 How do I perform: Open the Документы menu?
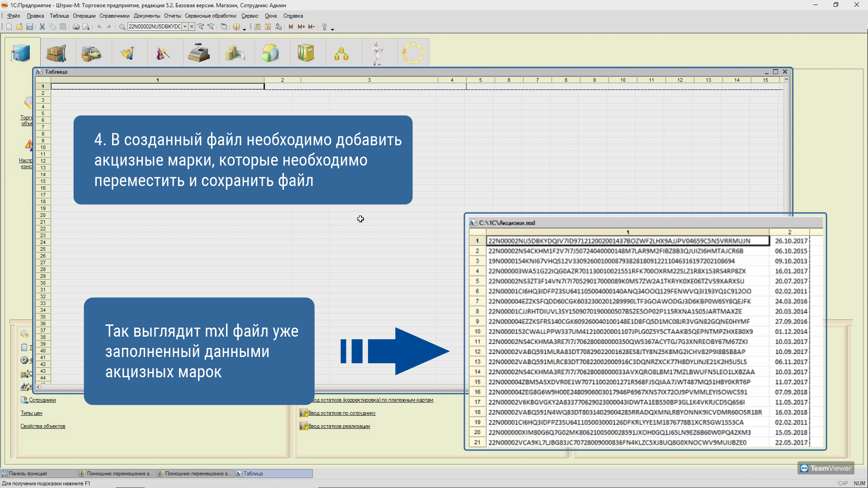[x=147, y=16]
